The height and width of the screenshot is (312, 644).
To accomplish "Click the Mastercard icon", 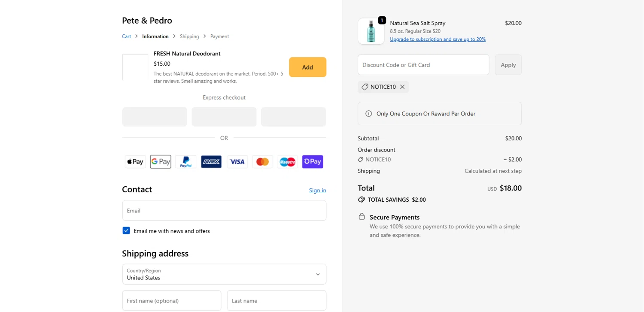I will [262, 162].
